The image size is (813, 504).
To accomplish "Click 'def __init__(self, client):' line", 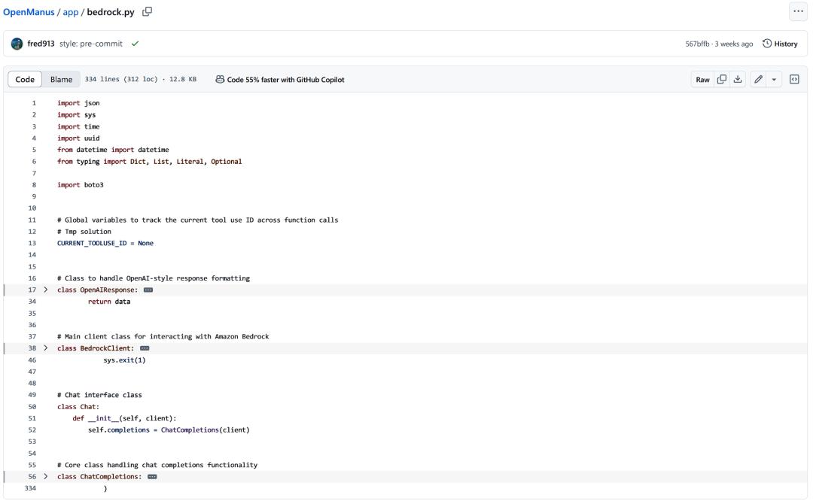I will point(124,418).
